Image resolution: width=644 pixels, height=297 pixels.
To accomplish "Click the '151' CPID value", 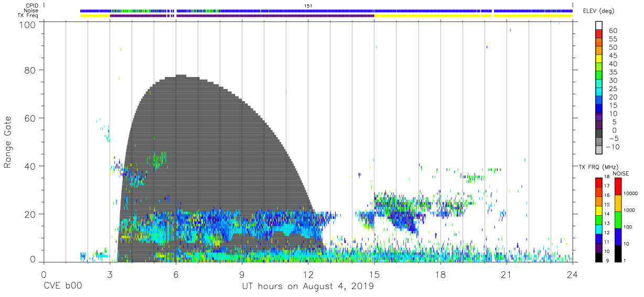I will coord(308,6).
